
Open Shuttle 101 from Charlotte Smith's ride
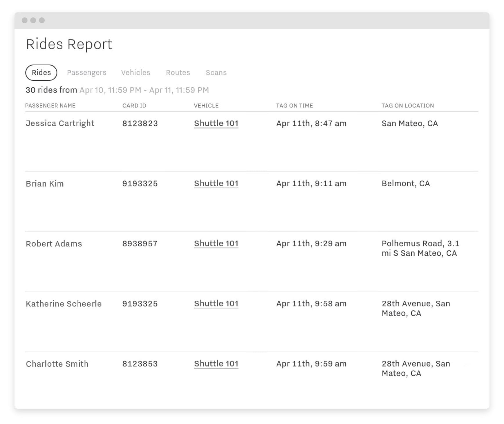tap(216, 364)
